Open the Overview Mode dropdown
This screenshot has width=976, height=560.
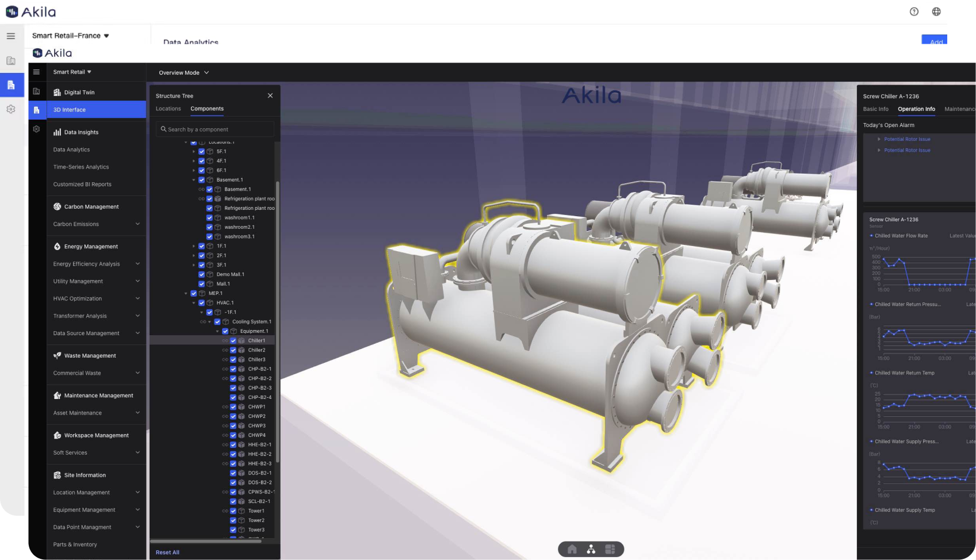[x=183, y=72]
